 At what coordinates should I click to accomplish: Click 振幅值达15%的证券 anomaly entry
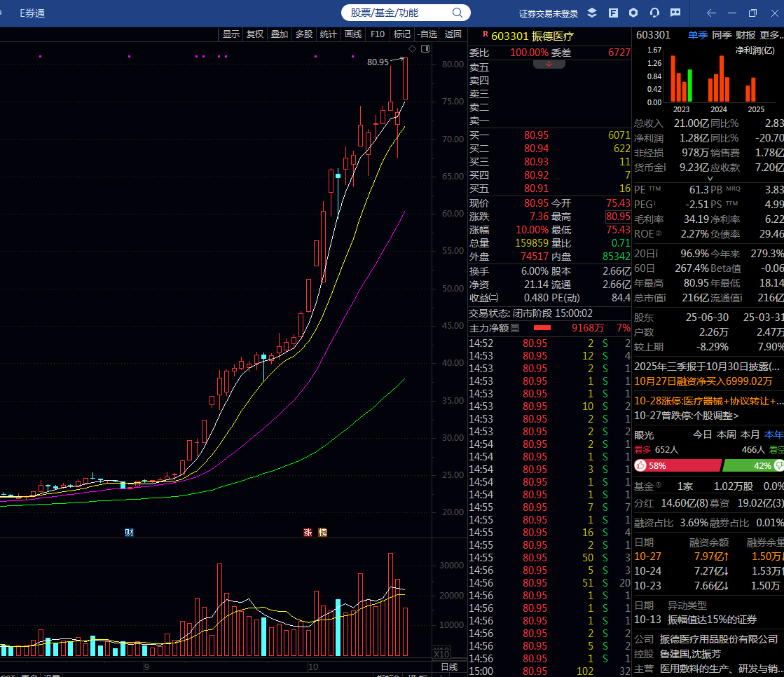(x=712, y=620)
